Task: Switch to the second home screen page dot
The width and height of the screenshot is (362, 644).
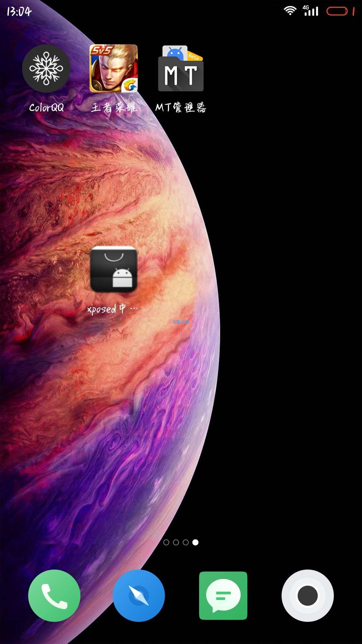Action: tap(176, 542)
